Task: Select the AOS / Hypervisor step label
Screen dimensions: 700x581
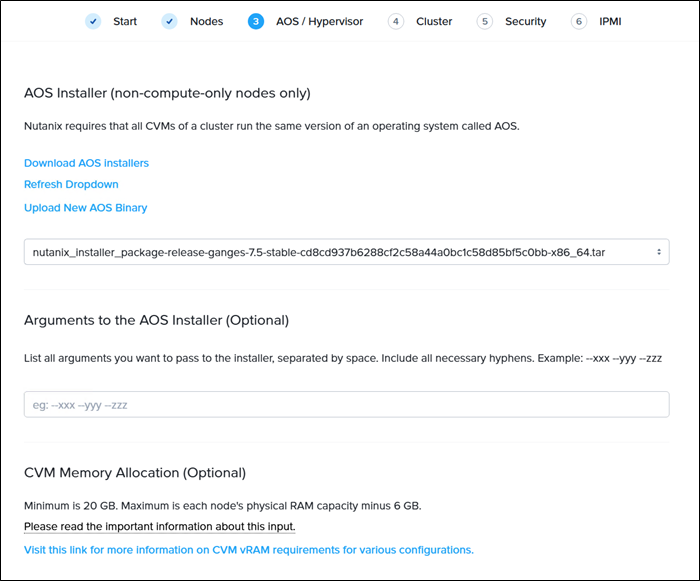Action: (x=319, y=21)
